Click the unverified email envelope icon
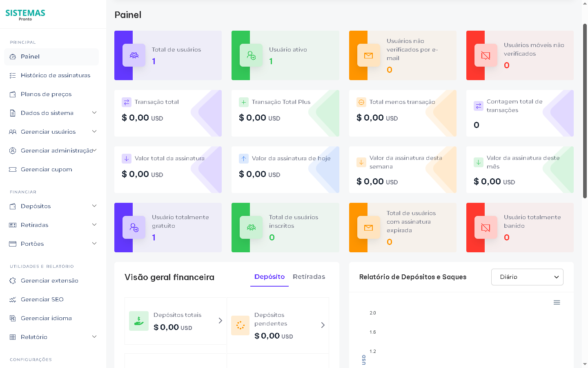The image size is (588, 368). click(x=368, y=55)
